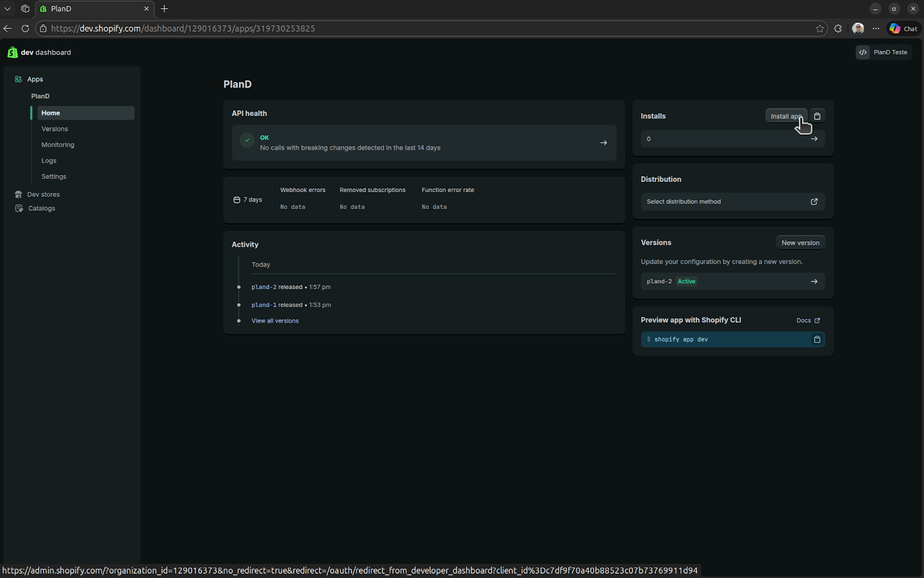
Task: Click the Removed subscriptions metric label
Action: 372,190
